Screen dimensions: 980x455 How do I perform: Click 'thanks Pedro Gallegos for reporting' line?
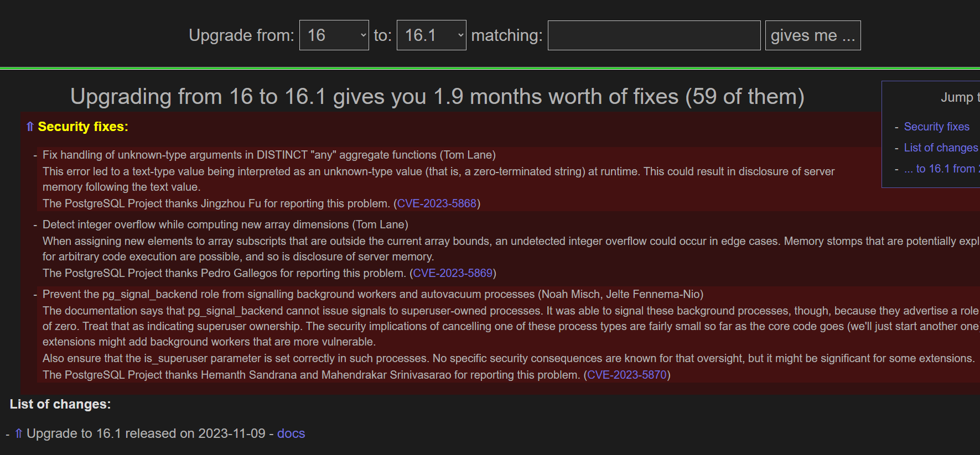click(x=269, y=273)
